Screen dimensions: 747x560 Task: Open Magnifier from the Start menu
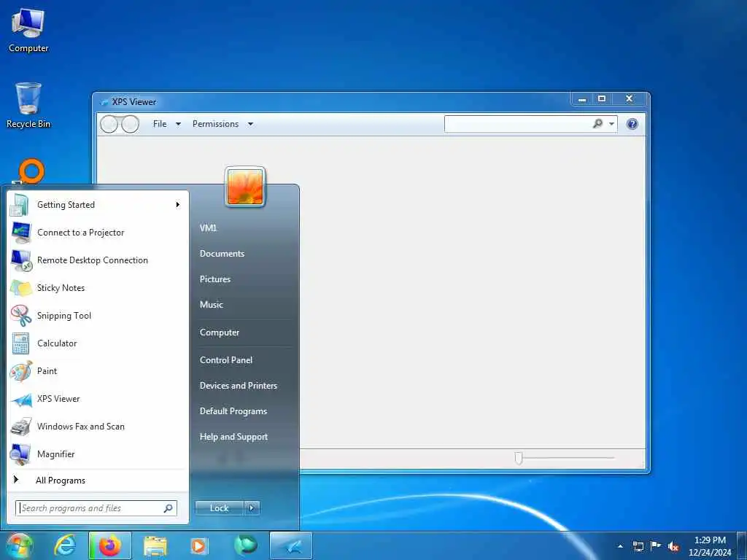[x=98, y=454]
